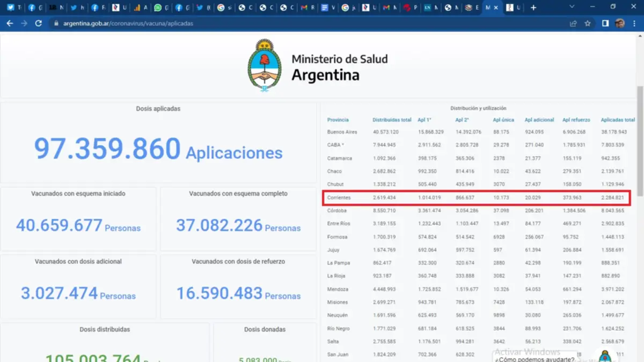Click Corrientes Aplicadas total value 2.284.821

click(612, 198)
